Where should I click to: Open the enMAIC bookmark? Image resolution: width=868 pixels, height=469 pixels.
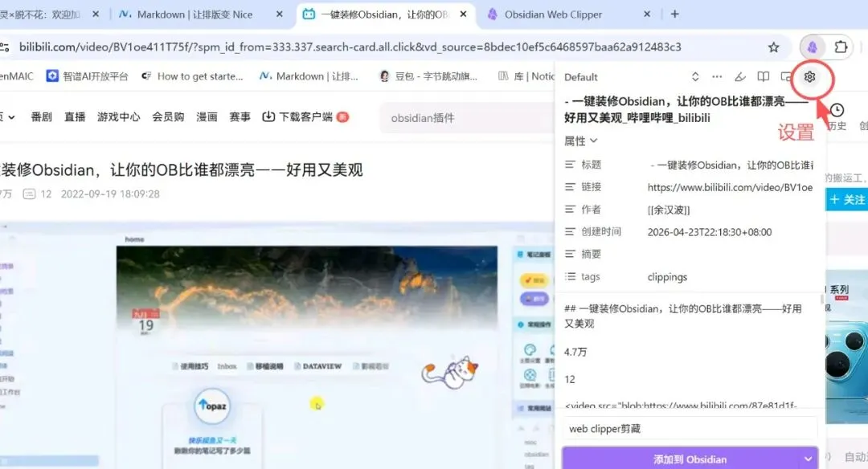tap(17, 76)
